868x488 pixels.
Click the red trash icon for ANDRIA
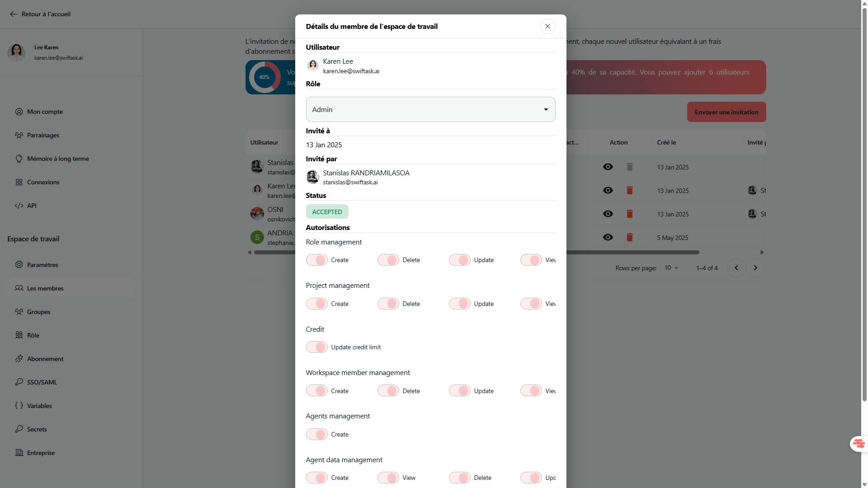point(629,237)
